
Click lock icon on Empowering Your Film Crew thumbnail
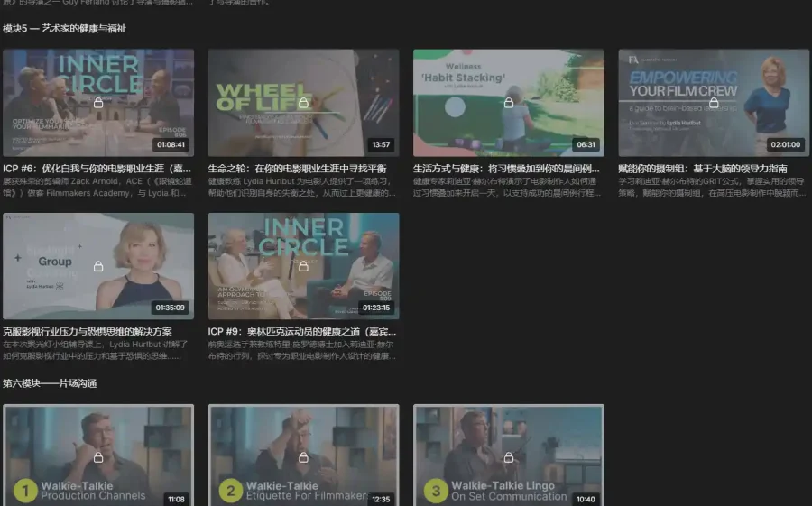[x=714, y=103]
